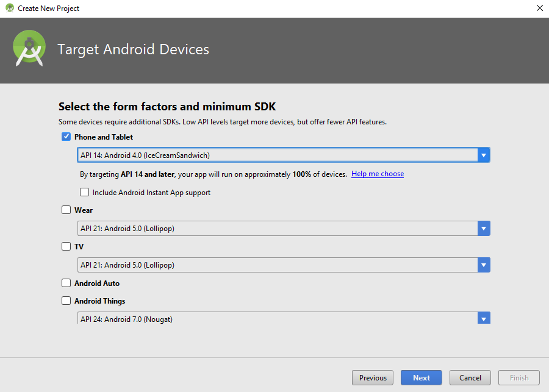
Task: Click the Target Android Devices header title
Action: [133, 50]
